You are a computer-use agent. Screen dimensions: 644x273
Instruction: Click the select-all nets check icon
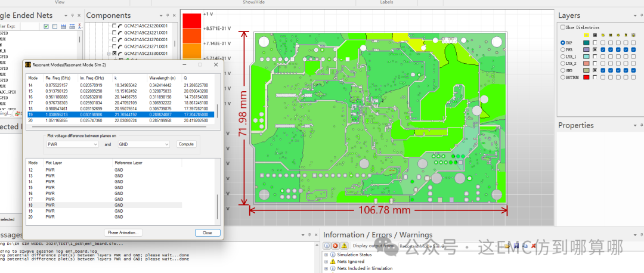click(47, 26)
